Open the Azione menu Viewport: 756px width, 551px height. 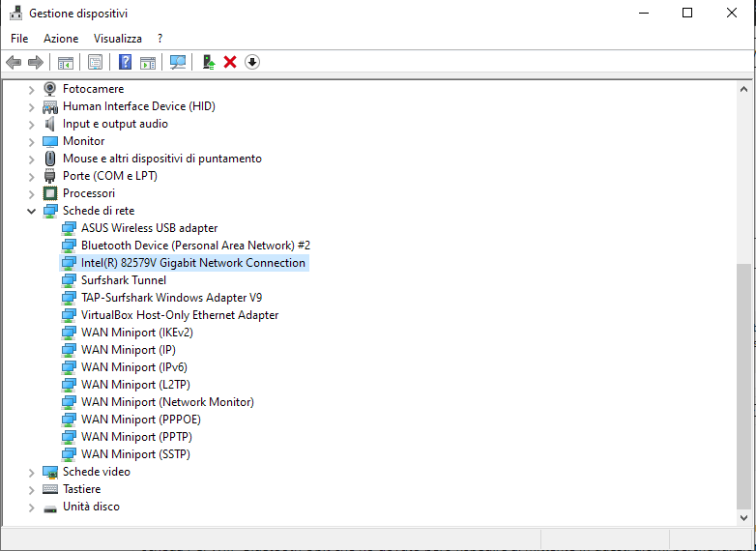[x=61, y=39]
